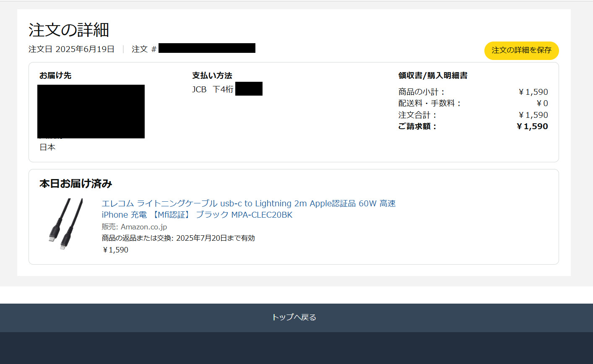Click the お届け先 section heading
This screenshot has width=593, height=364.
point(55,75)
